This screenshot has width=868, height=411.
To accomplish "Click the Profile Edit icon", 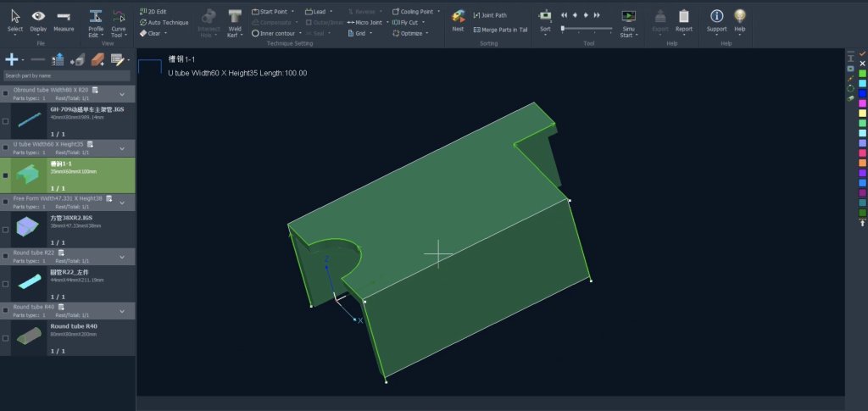I will click(x=96, y=20).
